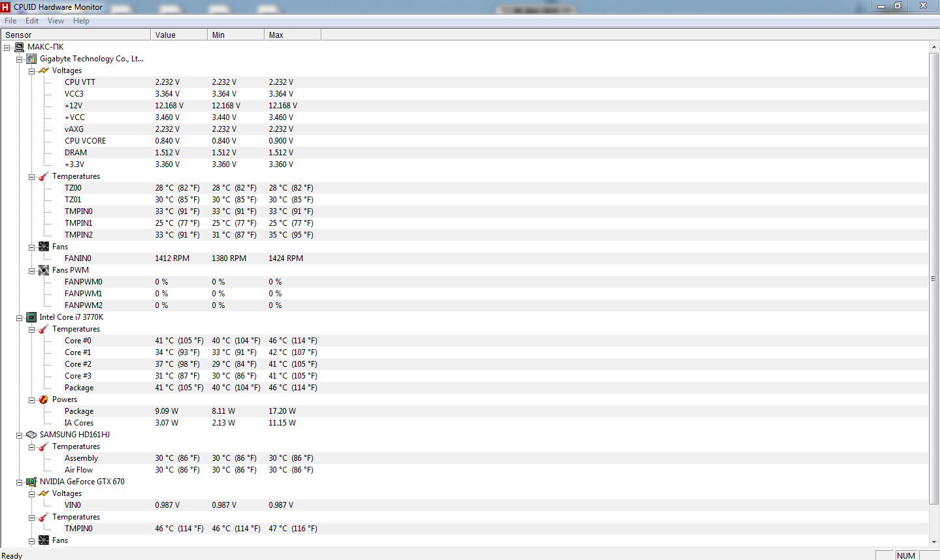Select the DRAM voltage label

pyautogui.click(x=76, y=153)
